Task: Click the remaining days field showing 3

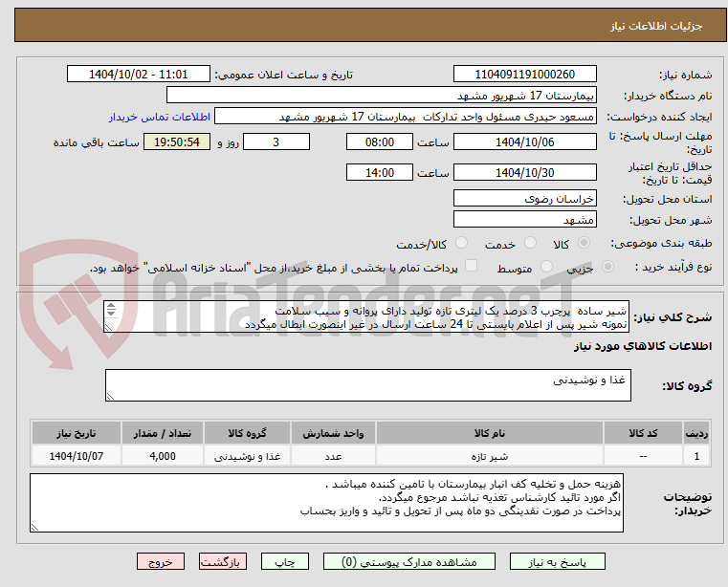Action: [276, 142]
